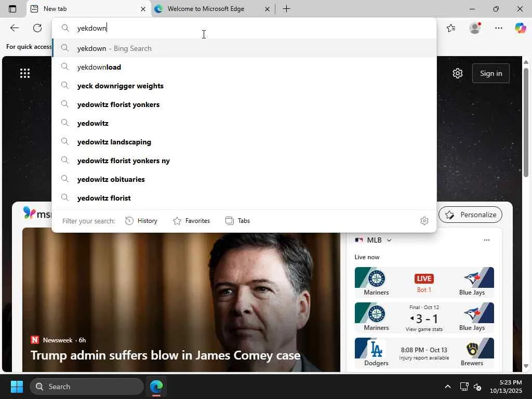Close the Welcome to Microsoft Edge tab
Screen dimensions: 532x399
267,9
